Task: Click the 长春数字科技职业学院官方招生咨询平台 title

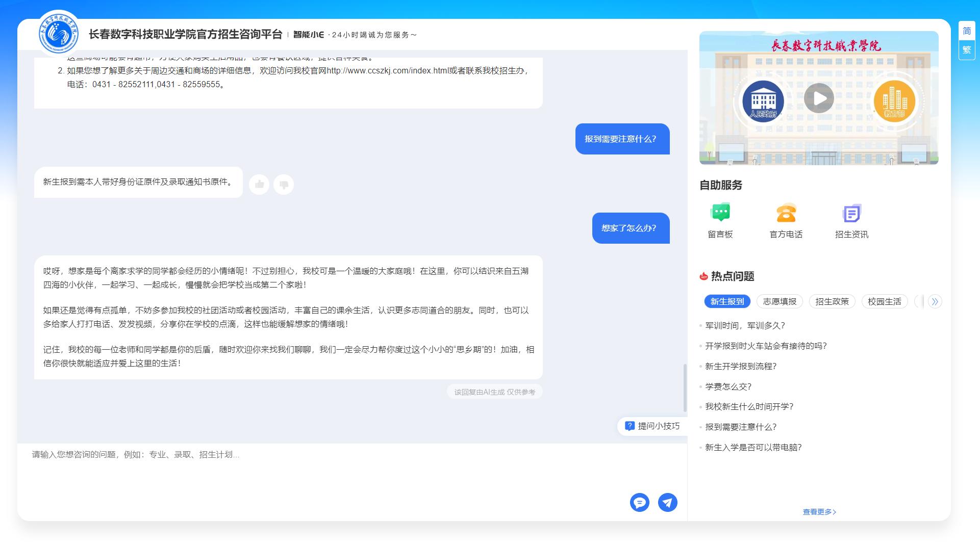Action: click(186, 34)
